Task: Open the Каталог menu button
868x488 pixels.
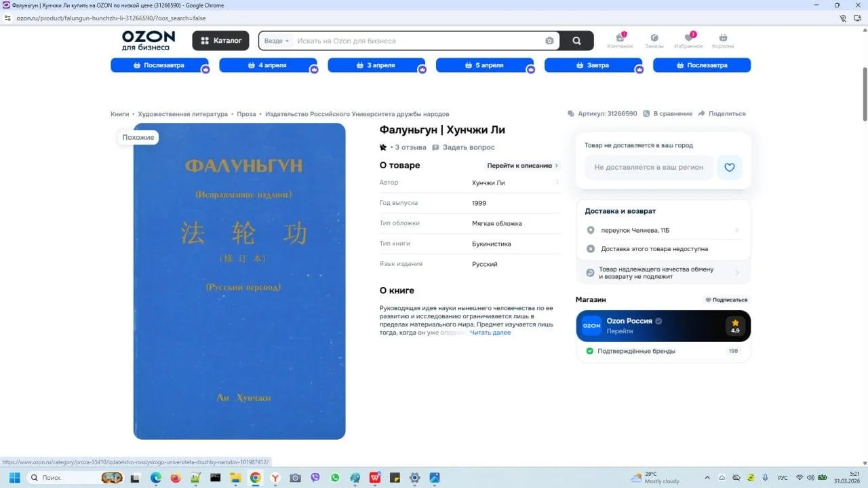Action: [x=220, y=41]
